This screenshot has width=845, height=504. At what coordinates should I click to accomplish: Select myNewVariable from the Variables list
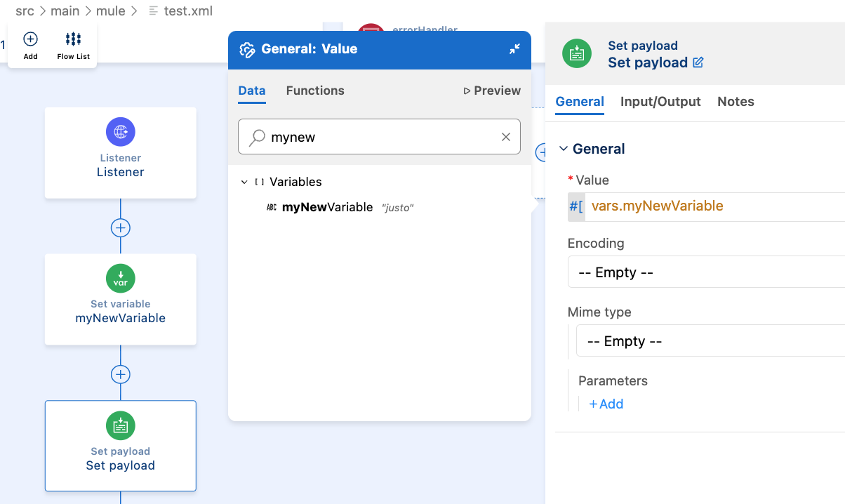click(x=328, y=207)
